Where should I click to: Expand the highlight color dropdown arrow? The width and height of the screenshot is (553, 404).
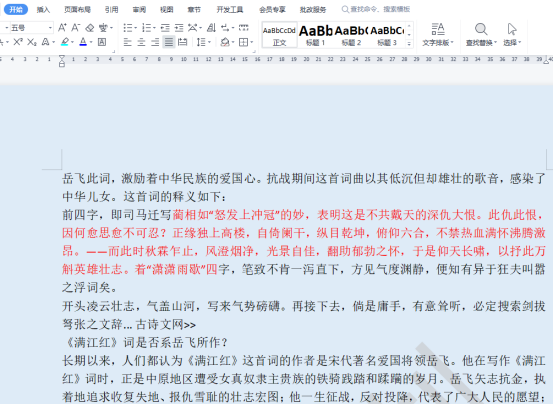73,42
